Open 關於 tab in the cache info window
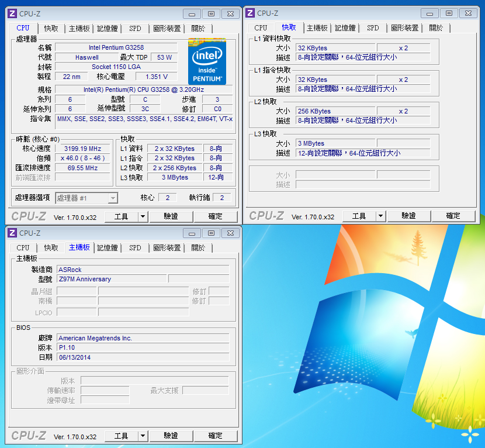Image resolution: width=485 pixels, height=448 pixels. 436,28
